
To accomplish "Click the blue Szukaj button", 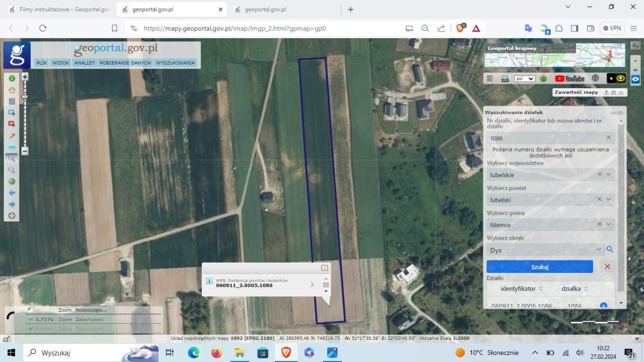I will (539, 267).
